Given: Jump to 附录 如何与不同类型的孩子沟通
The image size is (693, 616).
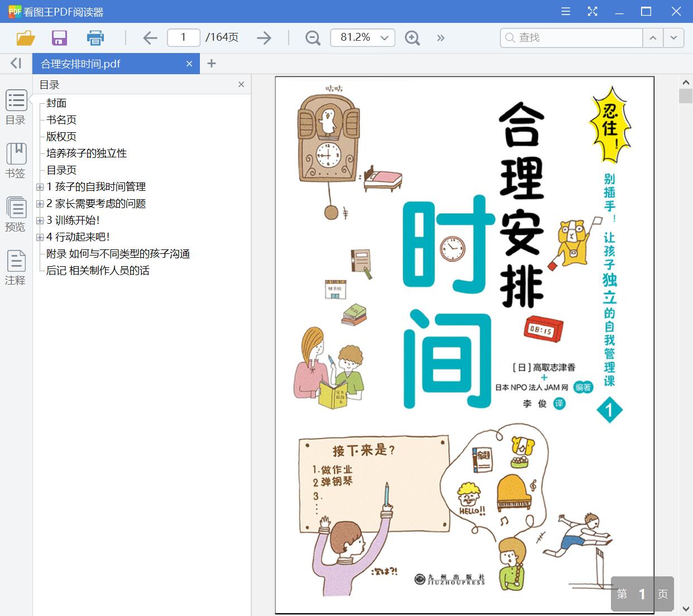Looking at the screenshot, I should point(118,254).
